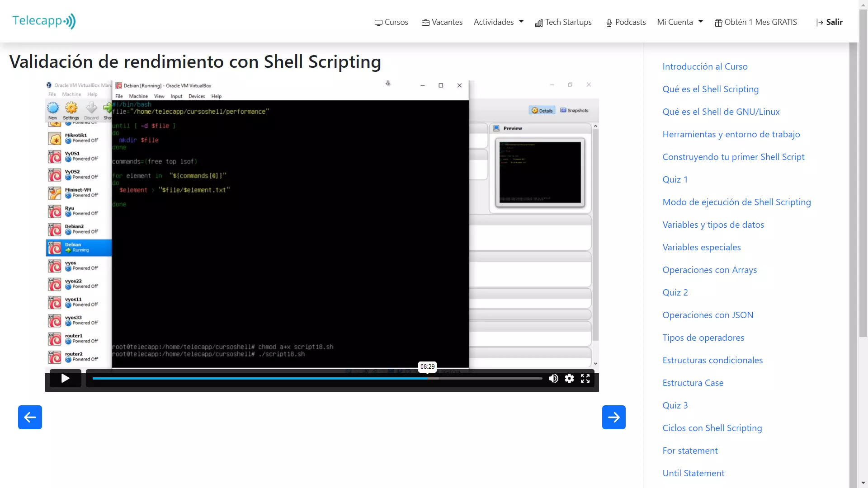Mute the video using the volume icon

[553, 379]
